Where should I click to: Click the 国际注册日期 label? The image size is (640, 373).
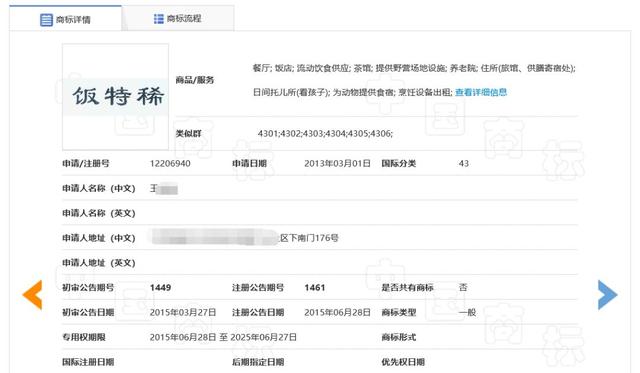pos(88,362)
